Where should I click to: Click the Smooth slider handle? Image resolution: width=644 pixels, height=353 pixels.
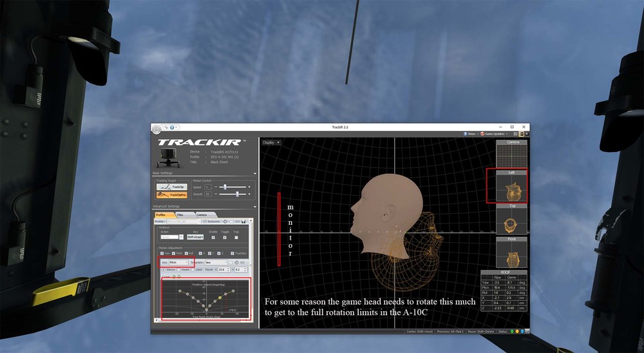[x=238, y=194]
